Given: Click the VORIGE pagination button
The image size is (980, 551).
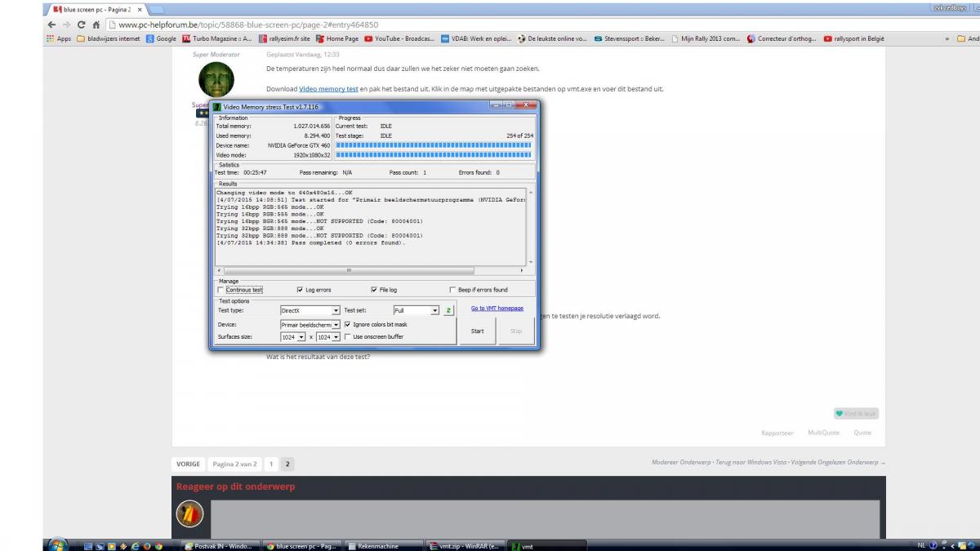Looking at the screenshot, I should [x=188, y=464].
